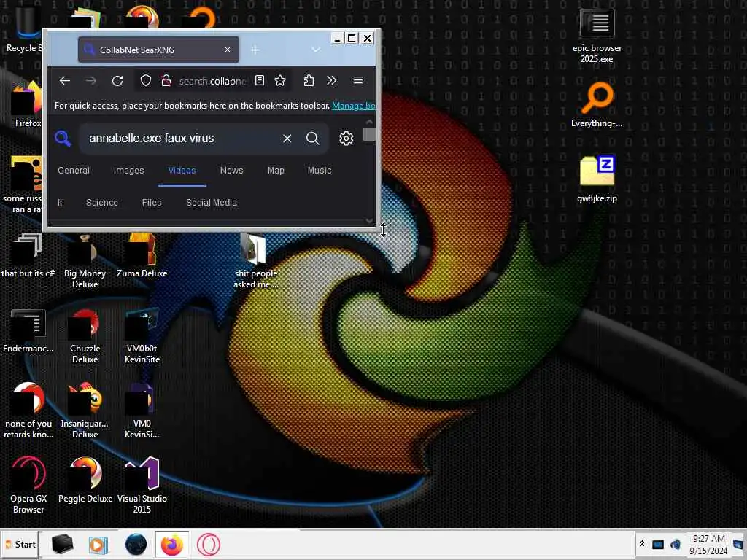Screen dimensions: 747x560
Task: Clear the search query
Action: (287, 138)
